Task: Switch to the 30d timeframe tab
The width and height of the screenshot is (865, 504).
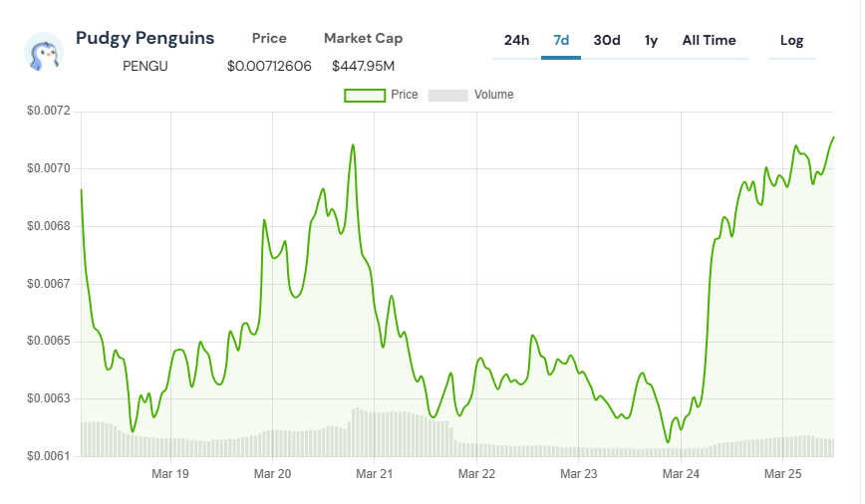Action: click(607, 41)
